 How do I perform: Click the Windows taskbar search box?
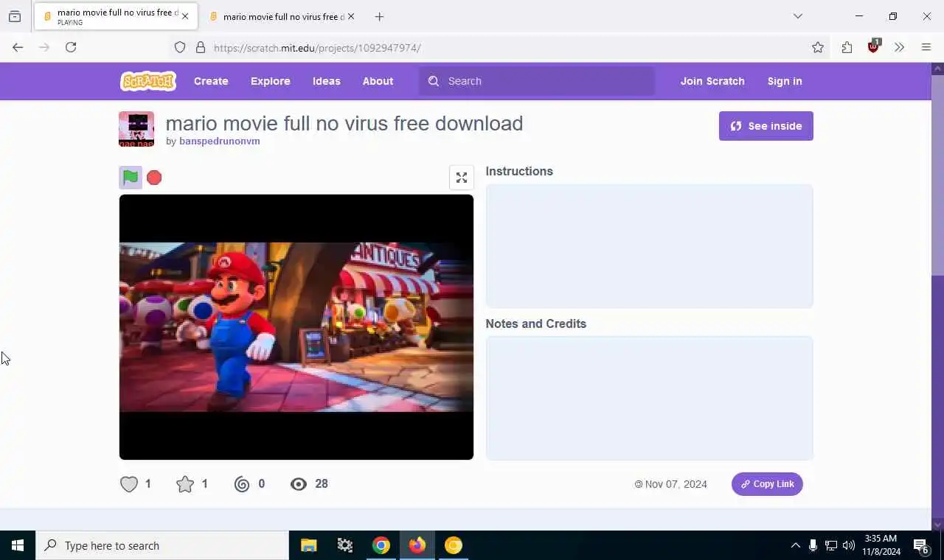pos(162,545)
